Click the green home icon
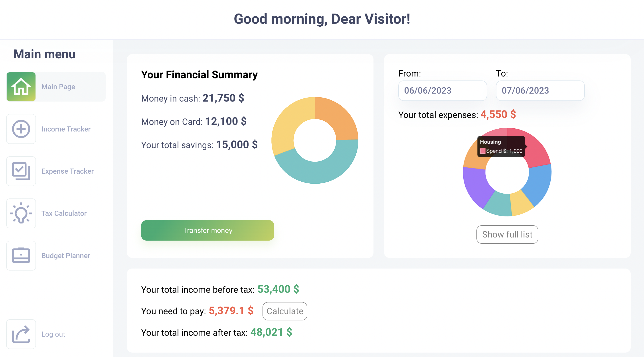 click(21, 87)
